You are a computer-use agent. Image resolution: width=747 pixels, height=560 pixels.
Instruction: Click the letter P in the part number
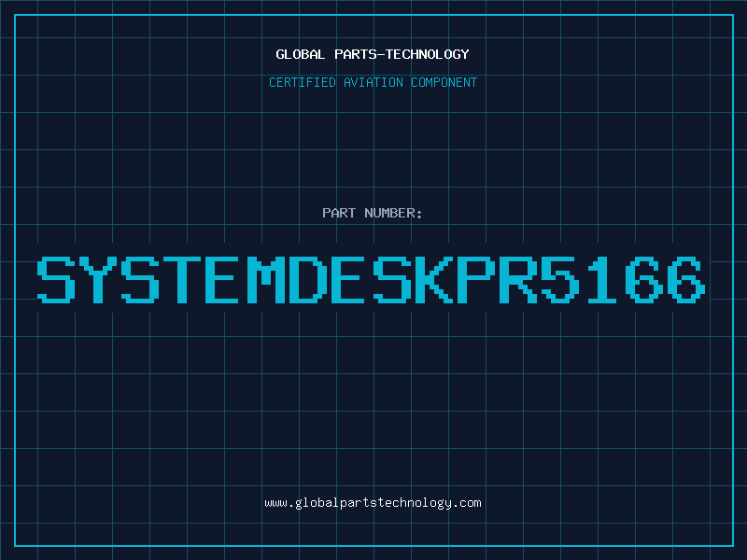[x=476, y=279]
